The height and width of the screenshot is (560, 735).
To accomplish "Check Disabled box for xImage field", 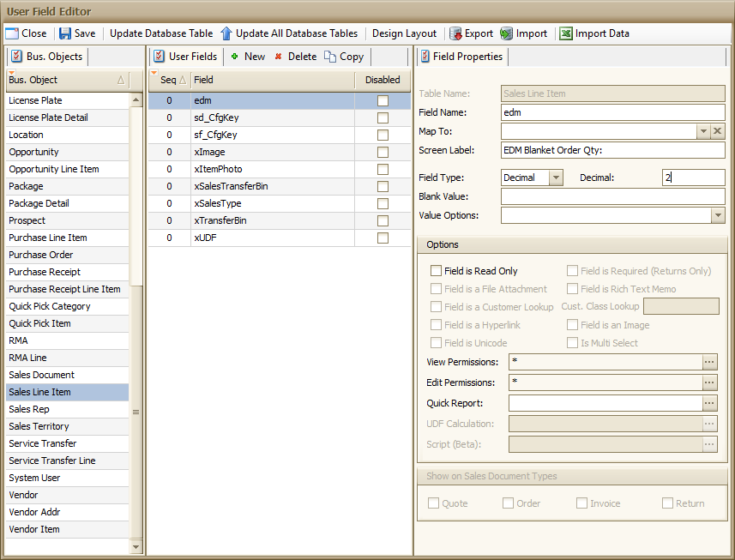I will [x=383, y=152].
